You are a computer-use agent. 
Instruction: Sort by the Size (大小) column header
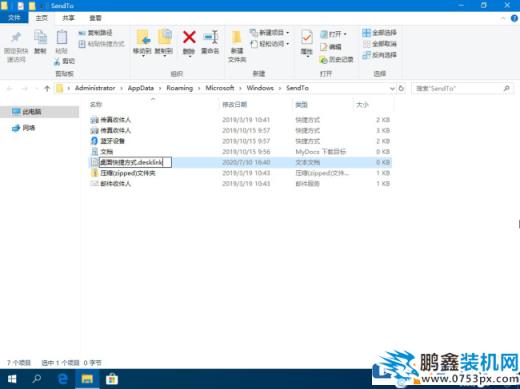pyautogui.click(x=362, y=105)
